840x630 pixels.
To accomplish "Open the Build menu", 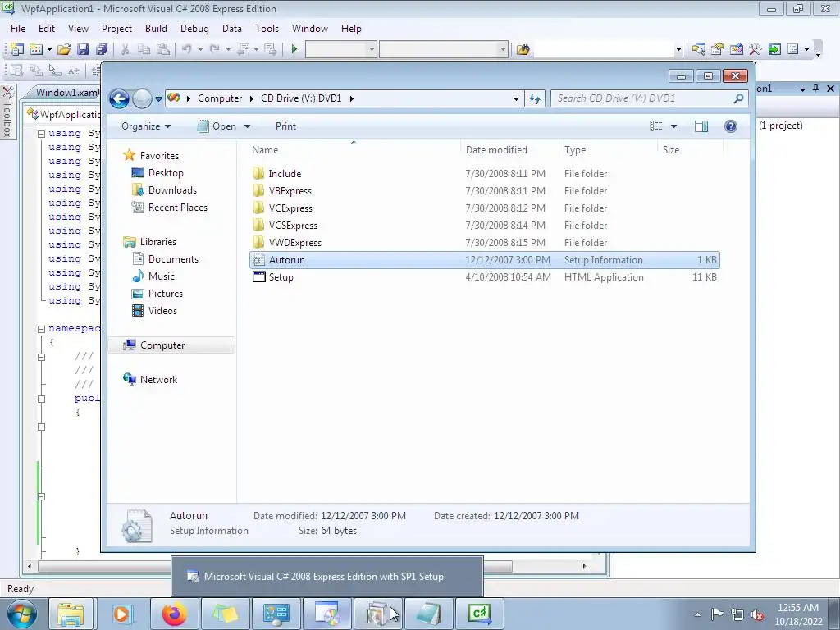I will click(156, 29).
